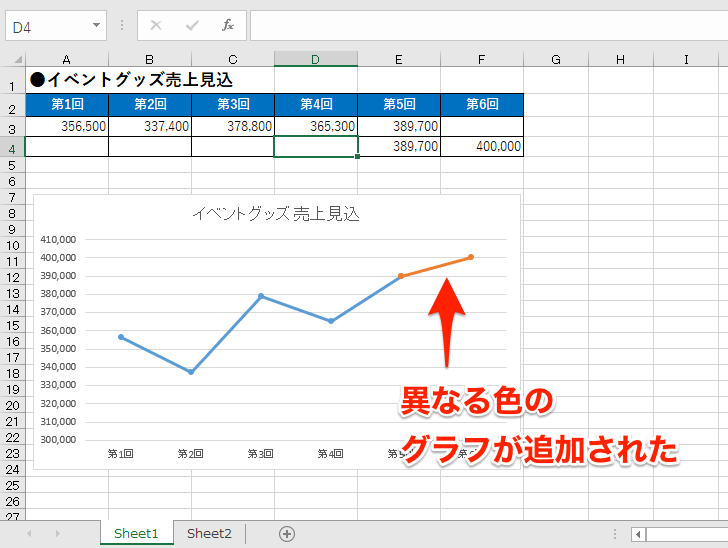The width and height of the screenshot is (728, 548).
Task: Click header cell 第5回
Action: coord(399,105)
